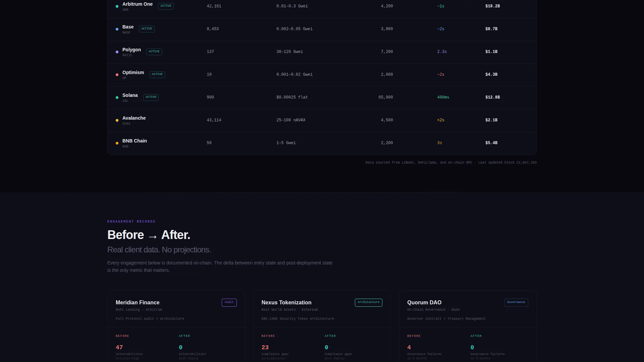Open the Nexus Tokenization card title
The image size is (644, 362).
(x=286, y=302)
